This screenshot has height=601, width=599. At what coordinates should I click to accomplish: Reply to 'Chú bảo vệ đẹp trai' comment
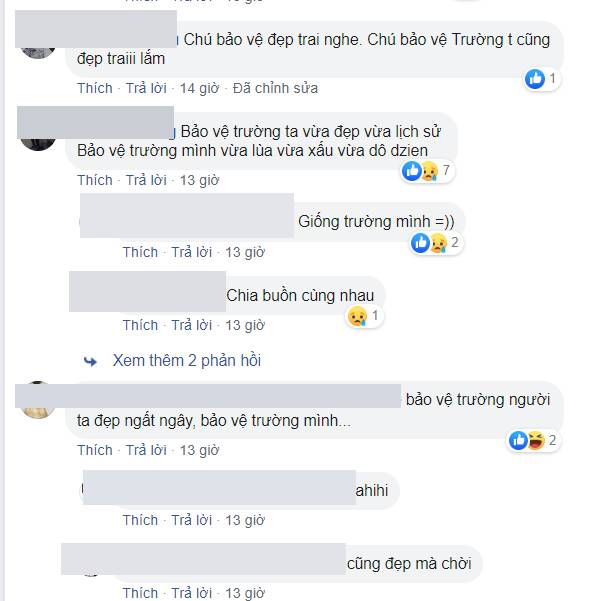pos(146,88)
